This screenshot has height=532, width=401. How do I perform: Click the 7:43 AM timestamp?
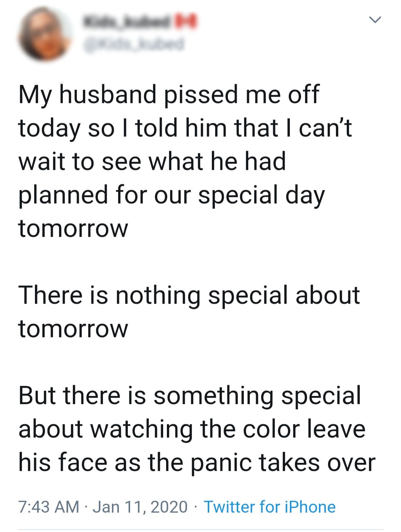[x=49, y=507]
